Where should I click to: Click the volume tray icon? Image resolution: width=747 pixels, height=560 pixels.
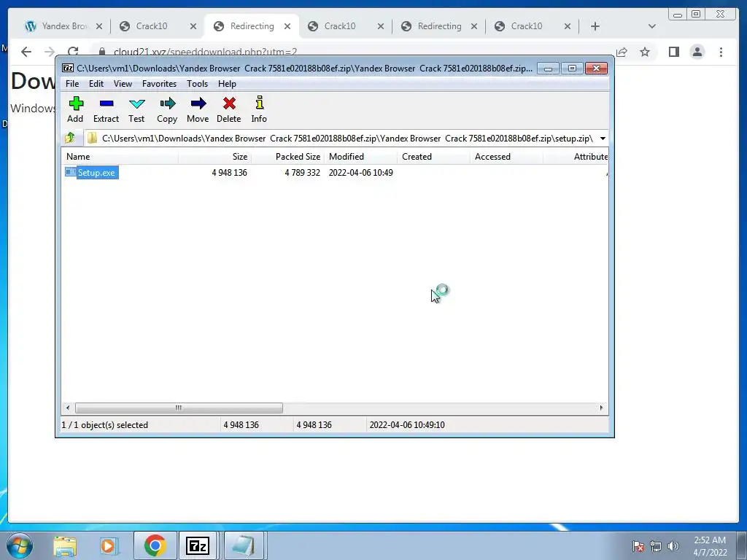click(673, 546)
